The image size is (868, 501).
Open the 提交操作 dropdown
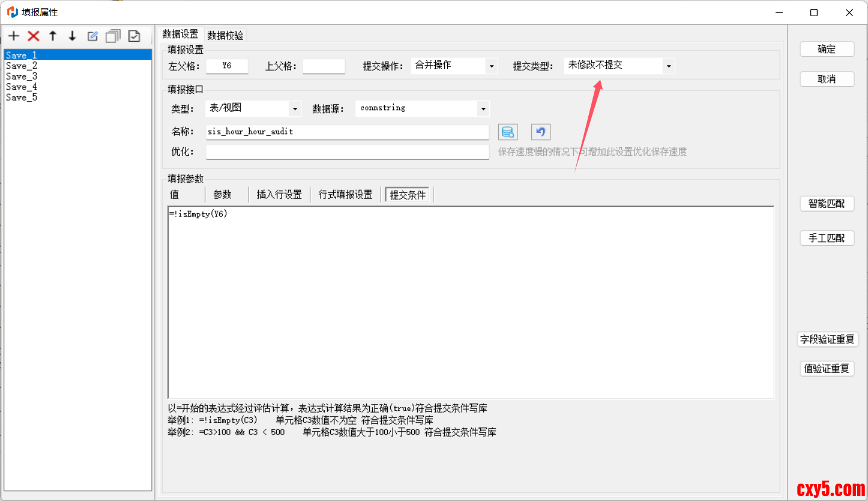(x=492, y=66)
